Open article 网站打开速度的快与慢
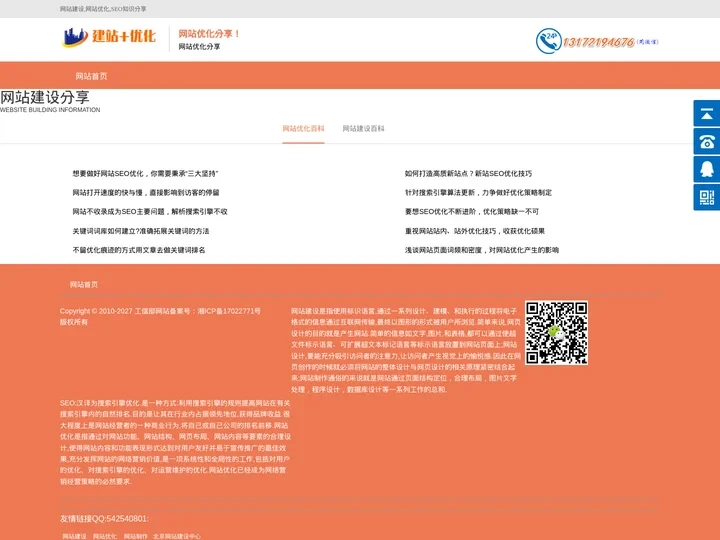 [146, 193]
